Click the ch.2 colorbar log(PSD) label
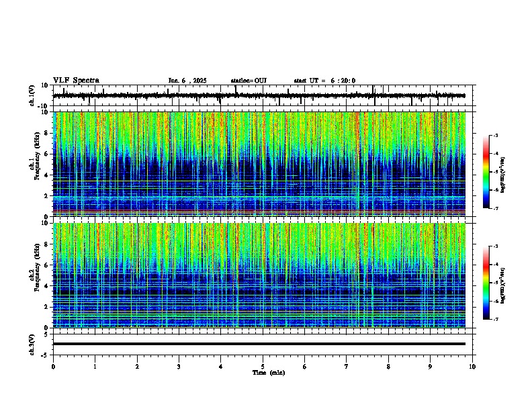 tap(502, 285)
